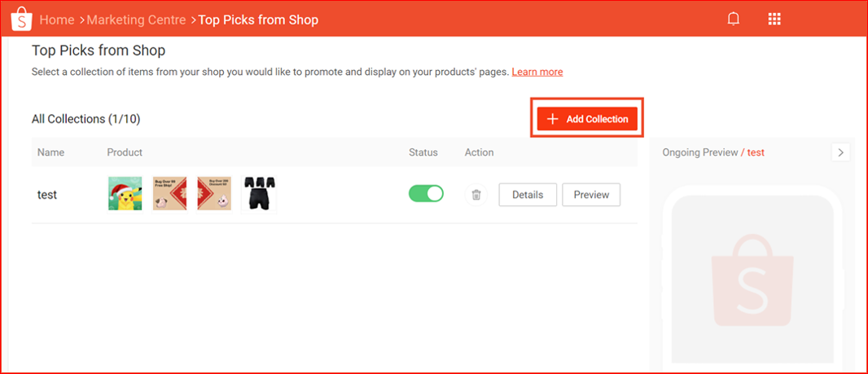Toggle the test collection status switch
The height and width of the screenshot is (374, 868).
click(x=426, y=194)
